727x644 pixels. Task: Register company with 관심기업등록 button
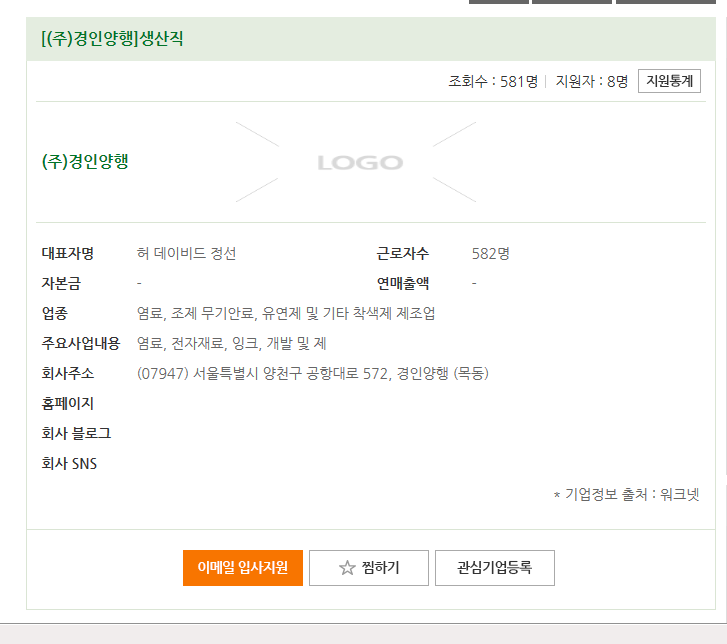point(495,567)
